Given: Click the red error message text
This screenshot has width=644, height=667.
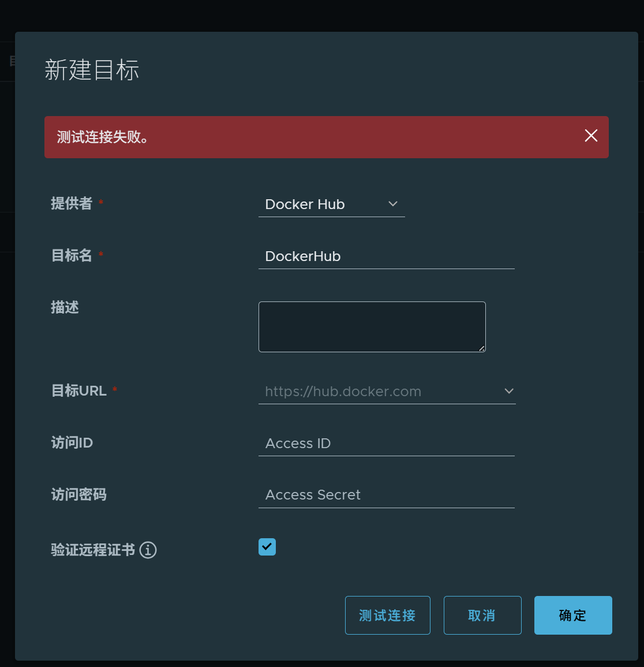Looking at the screenshot, I should [103, 137].
